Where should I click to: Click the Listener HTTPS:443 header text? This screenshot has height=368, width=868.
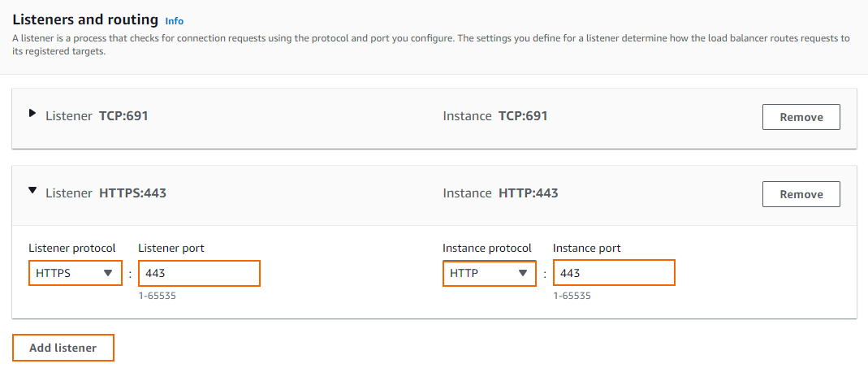(x=106, y=193)
